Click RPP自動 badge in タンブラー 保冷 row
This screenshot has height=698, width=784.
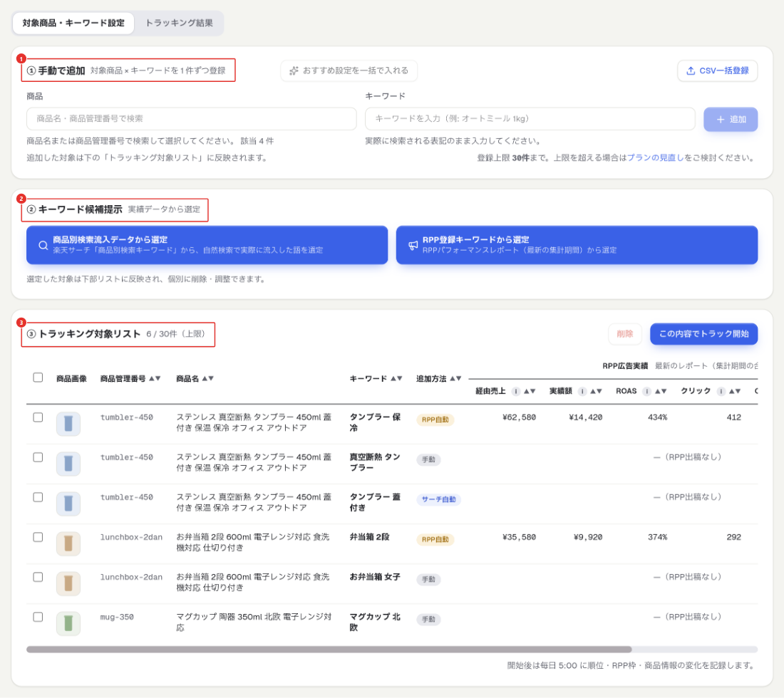435,420
